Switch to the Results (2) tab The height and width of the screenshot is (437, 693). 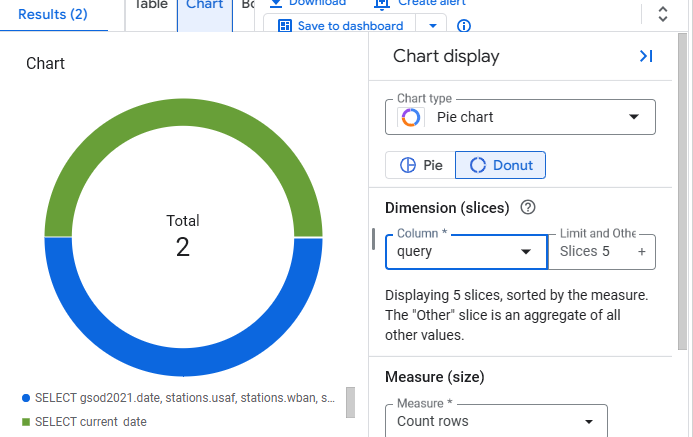pos(53,14)
